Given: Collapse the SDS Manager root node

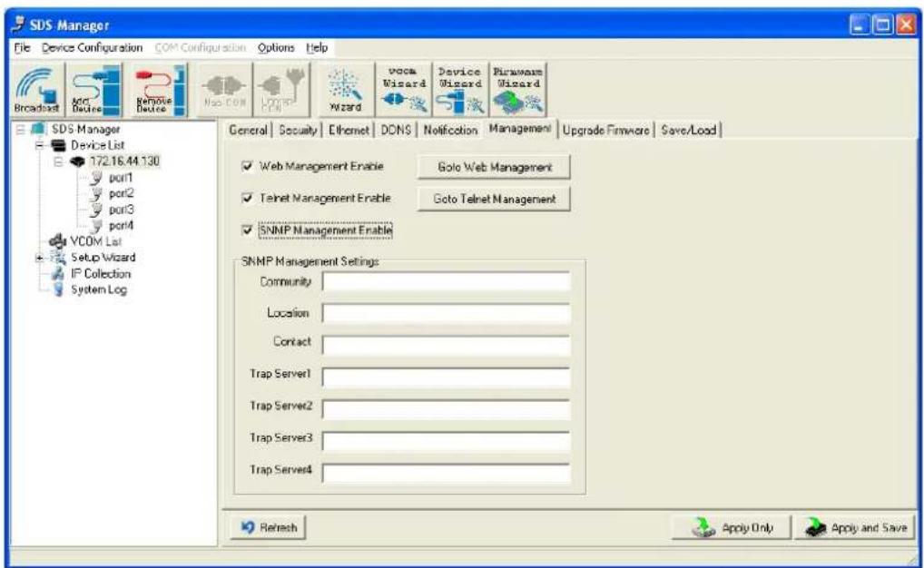Looking at the screenshot, I should click(20, 129).
